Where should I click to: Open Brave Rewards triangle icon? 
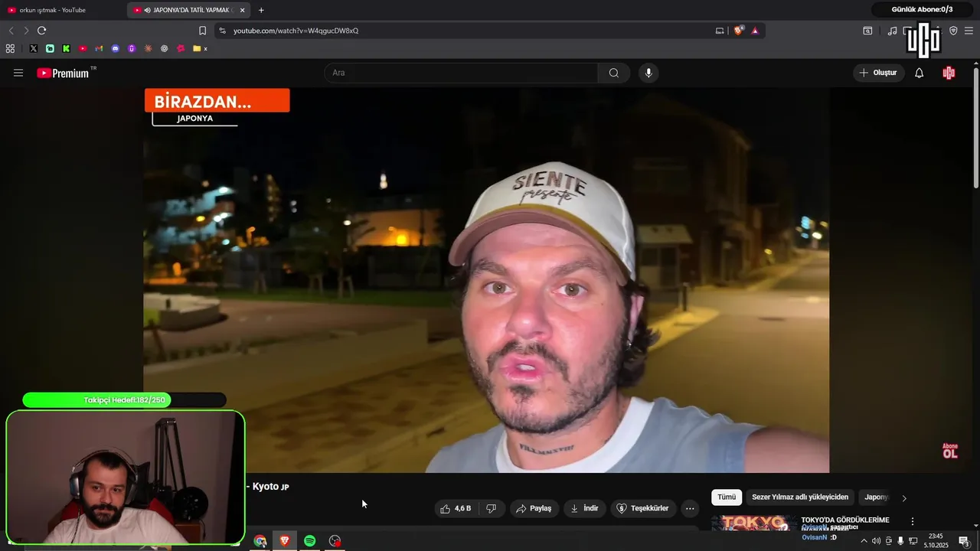click(755, 31)
